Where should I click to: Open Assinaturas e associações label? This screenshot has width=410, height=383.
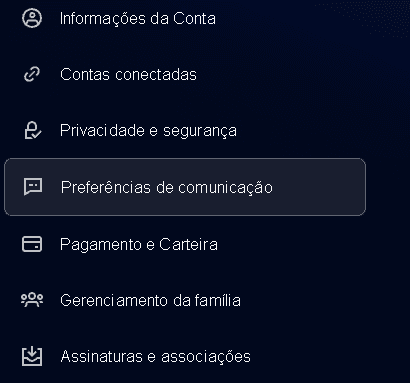(x=155, y=356)
